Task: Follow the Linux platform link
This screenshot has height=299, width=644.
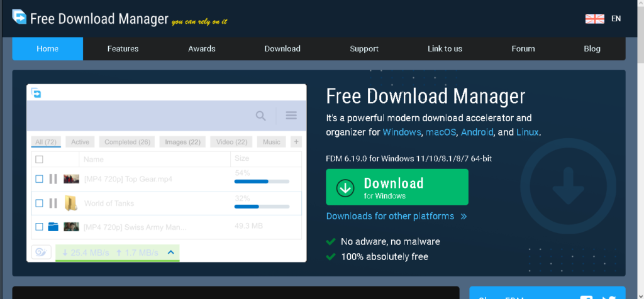Action: (x=528, y=132)
